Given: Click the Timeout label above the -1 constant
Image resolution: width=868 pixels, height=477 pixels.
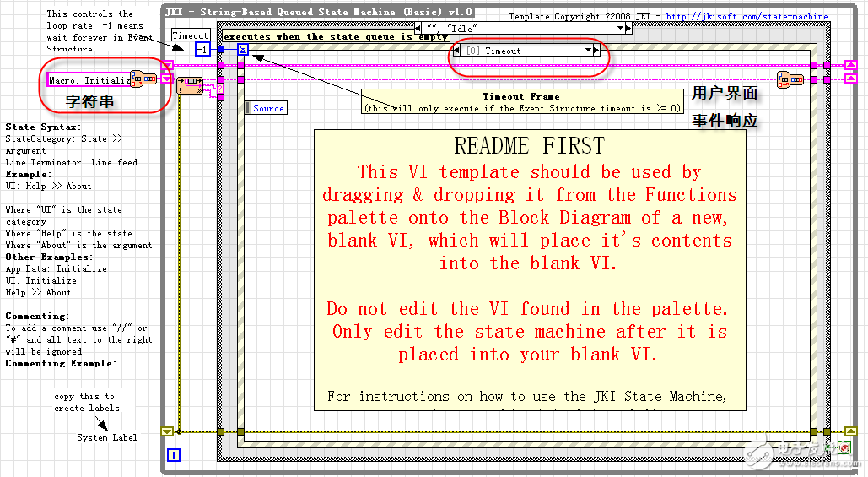Looking at the screenshot, I should 190,35.
